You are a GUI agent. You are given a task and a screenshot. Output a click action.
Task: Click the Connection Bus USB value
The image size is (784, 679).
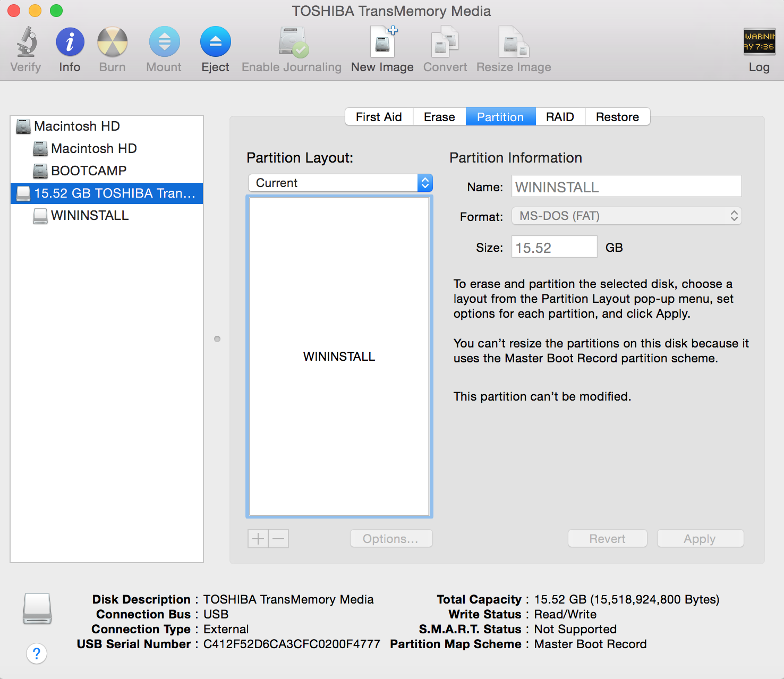(216, 614)
